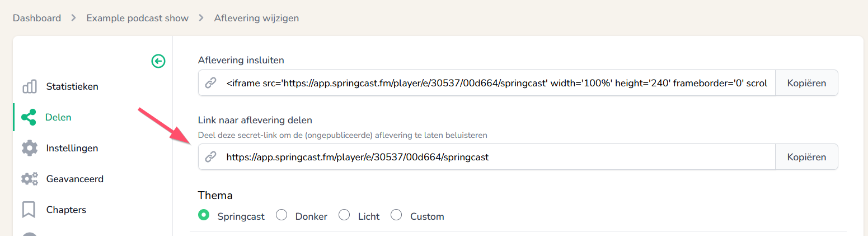Collapse sidebar with the green arrow icon

(x=158, y=61)
